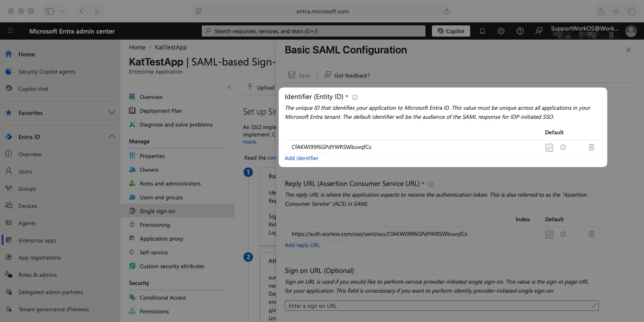Click Got feedback? link
This screenshot has height=322, width=644.
pyautogui.click(x=347, y=75)
